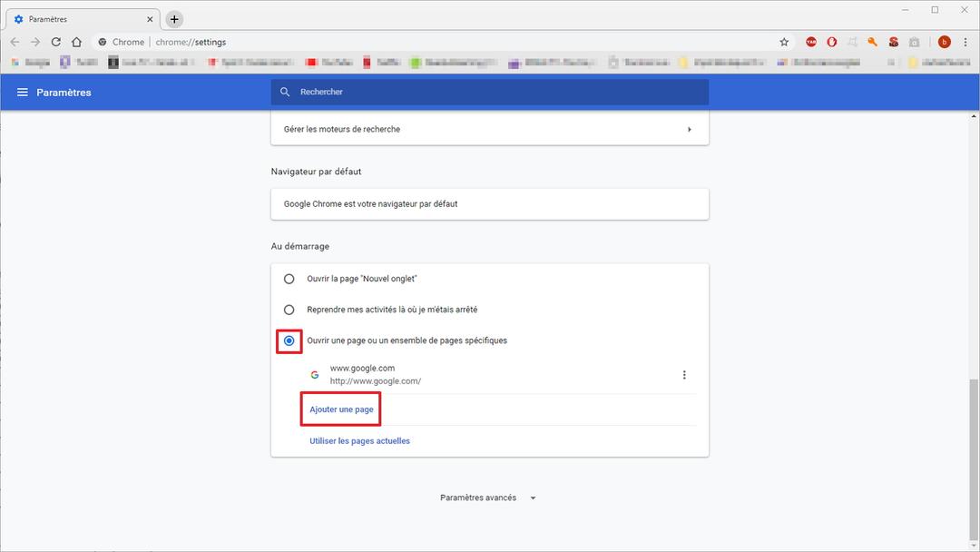Click the Home icon in the toolbar
980x552 pixels.
pos(76,42)
